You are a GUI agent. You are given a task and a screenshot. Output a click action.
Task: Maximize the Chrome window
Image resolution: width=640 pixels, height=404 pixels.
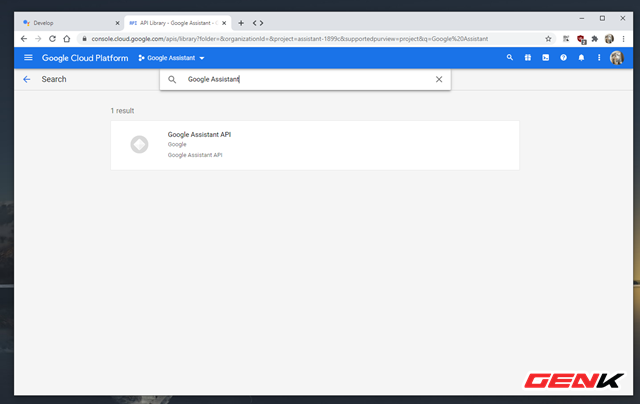[x=602, y=18]
